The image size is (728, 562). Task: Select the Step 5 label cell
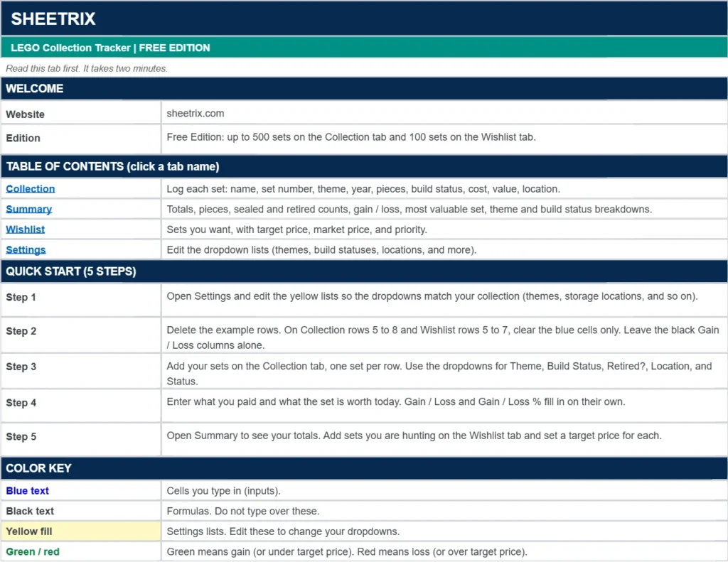(81, 440)
